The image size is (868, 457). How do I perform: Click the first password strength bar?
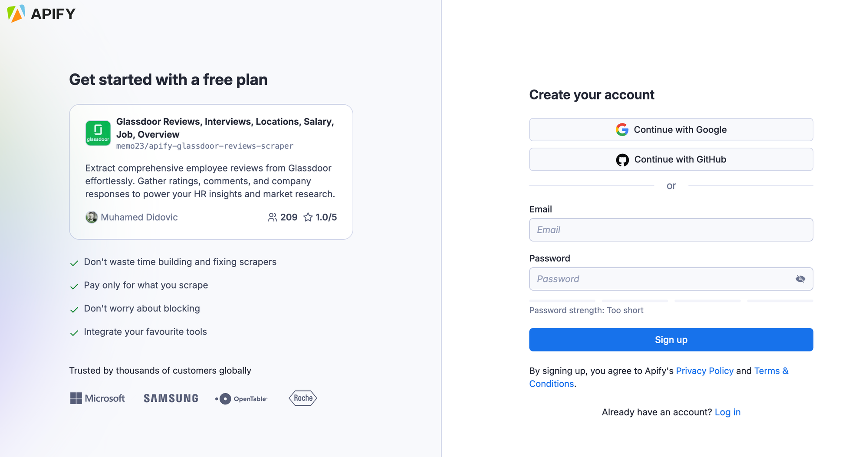[562, 300]
